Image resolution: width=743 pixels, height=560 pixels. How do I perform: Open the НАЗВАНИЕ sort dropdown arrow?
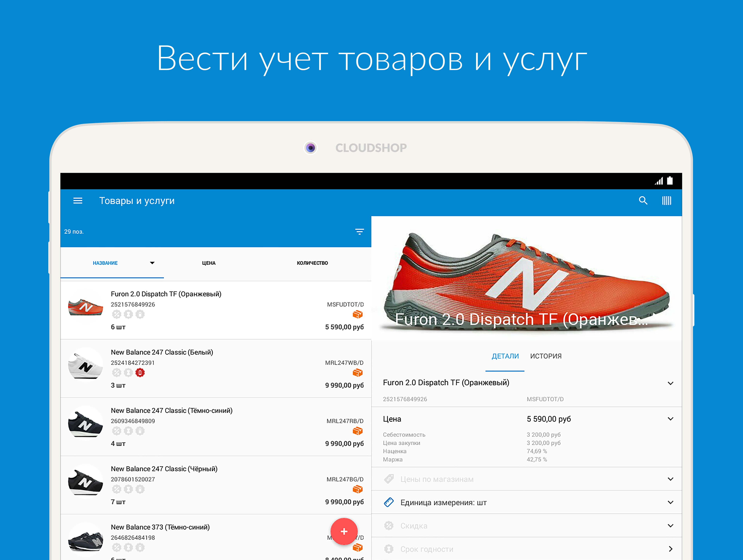pyautogui.click(x=152, y=263)
